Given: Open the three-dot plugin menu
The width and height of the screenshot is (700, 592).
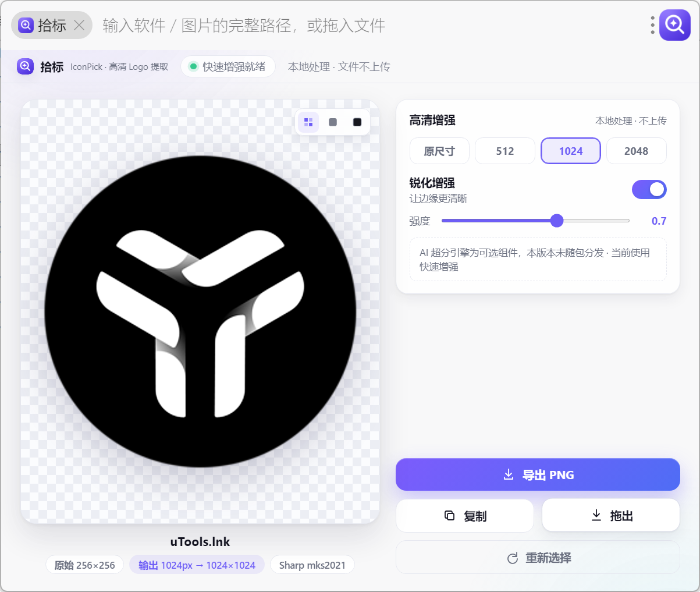Looking at the screenshot, I should tap(653, 25).
